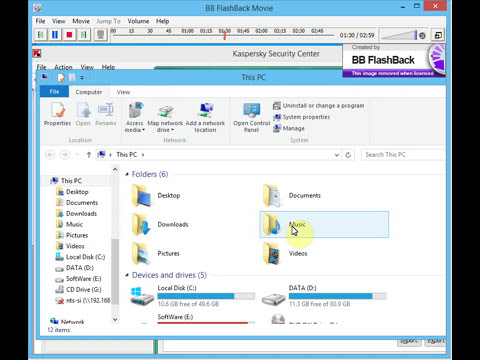
Task: Pause the FlashBack movie playback
Action: (55, 35)
